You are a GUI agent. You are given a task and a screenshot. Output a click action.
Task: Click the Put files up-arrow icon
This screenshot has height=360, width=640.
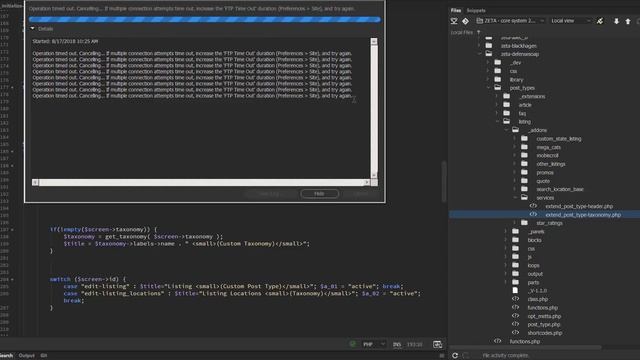(628, 21)
